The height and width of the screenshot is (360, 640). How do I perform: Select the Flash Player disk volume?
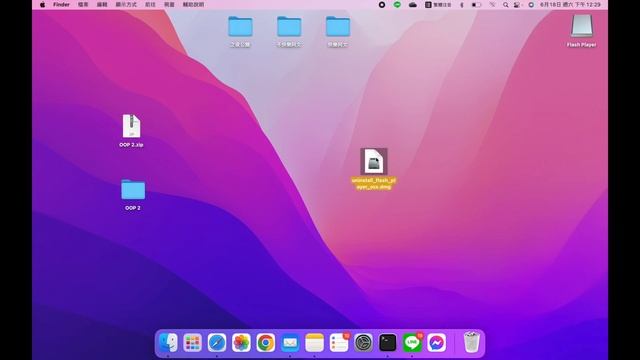pos(582,27)
